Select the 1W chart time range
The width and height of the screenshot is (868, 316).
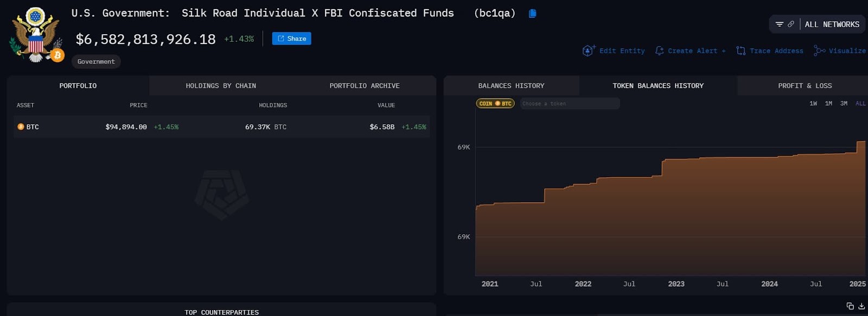[x=813, y=104]
